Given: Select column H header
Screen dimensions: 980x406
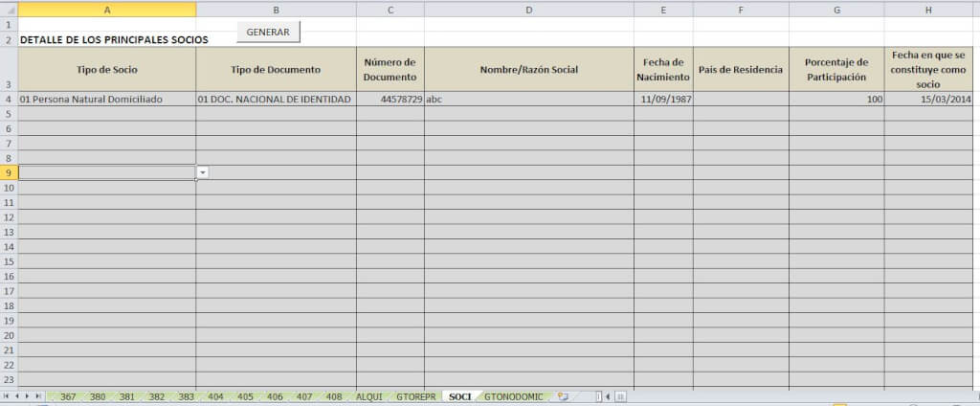Looking at the screenshot, I should (928, 9).
